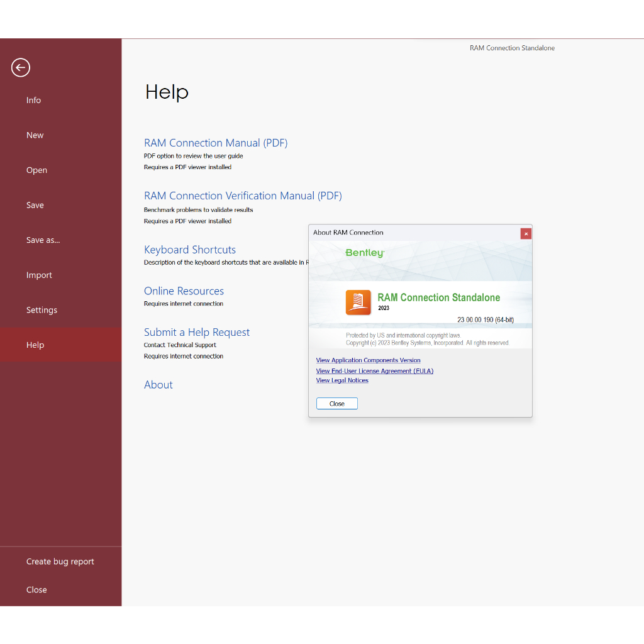This screenshot has width=644, height=644.
Task: Click the orange RAM Connection logo icon
Action: (x=358, y=302)
